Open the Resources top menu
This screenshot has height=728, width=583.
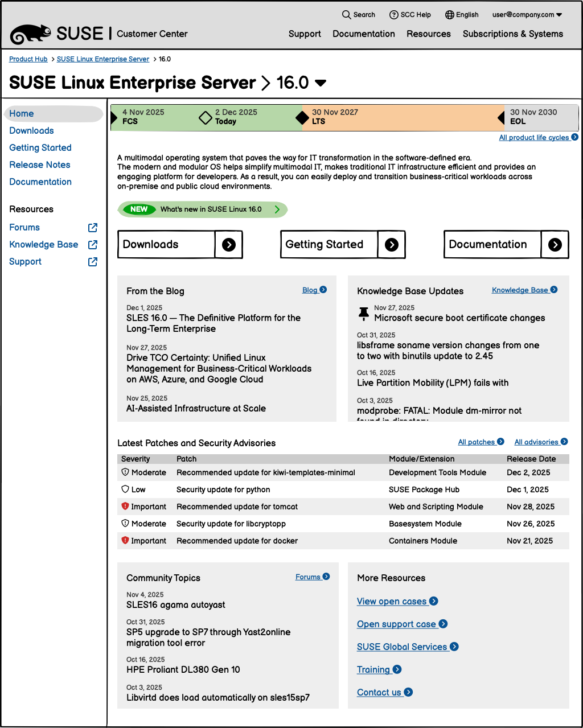click(x=429, y=34)
